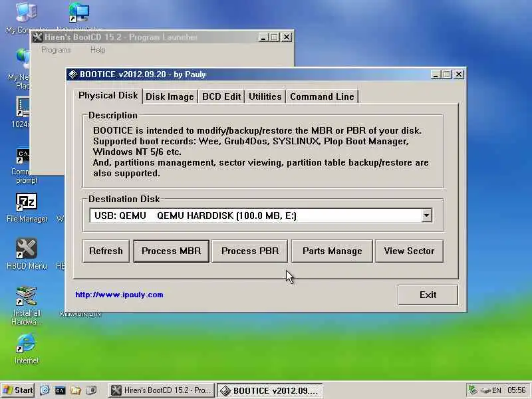
Task: Select the Physical Disk tab
Action: 108,95
